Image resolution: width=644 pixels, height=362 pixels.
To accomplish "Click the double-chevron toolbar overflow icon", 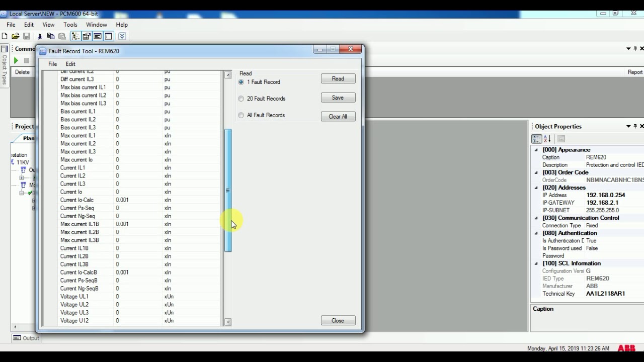I will [122, 36].
